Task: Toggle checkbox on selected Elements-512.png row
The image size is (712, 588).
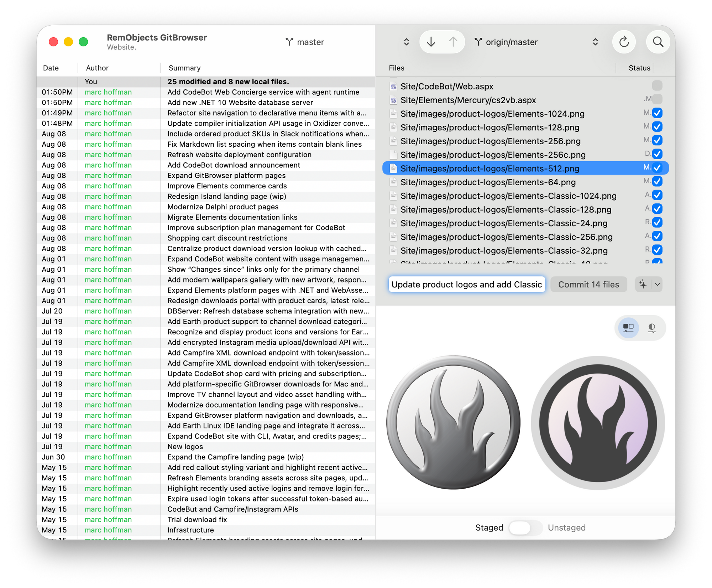Action: (657, 167)
